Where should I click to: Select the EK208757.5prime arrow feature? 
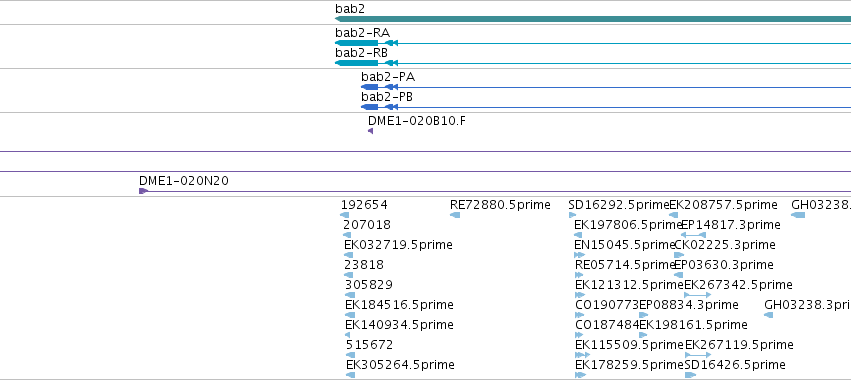[x=674, y=215]
